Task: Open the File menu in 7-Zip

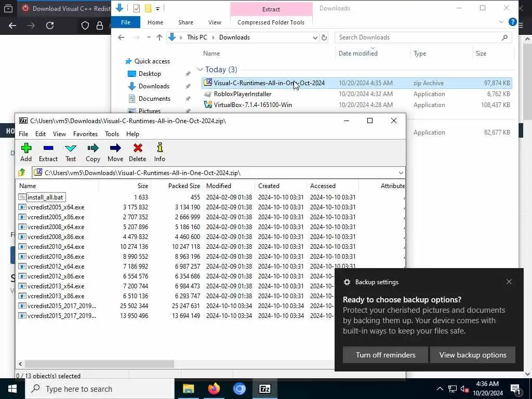Action: click(x=23, y=134)
